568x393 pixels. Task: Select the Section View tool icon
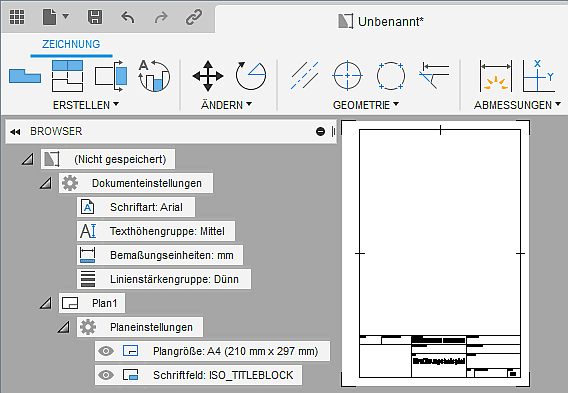coord(111,76)
